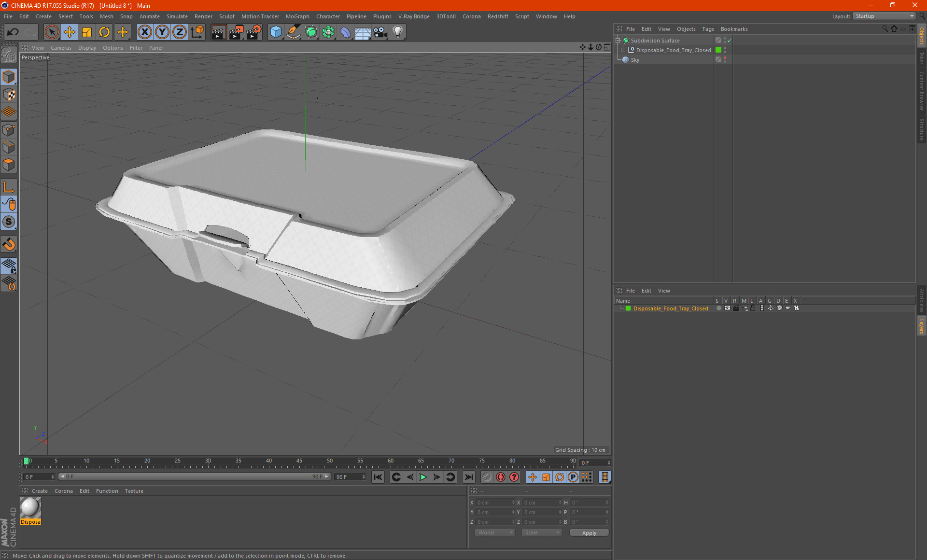Render the active view
The image size is (927, 560).
[x=218, y=32]
